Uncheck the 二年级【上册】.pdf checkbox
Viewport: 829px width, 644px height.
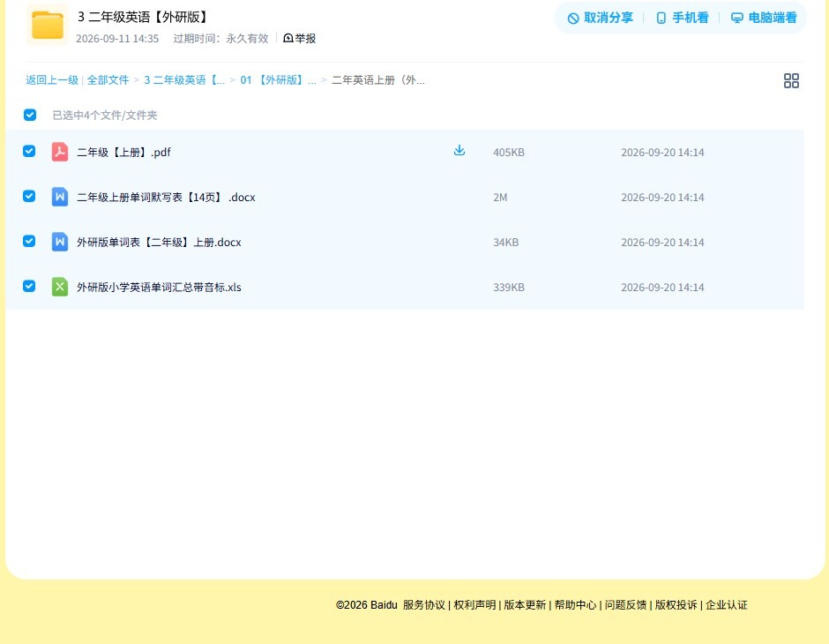pyautogui.click(x=29, y=151)
